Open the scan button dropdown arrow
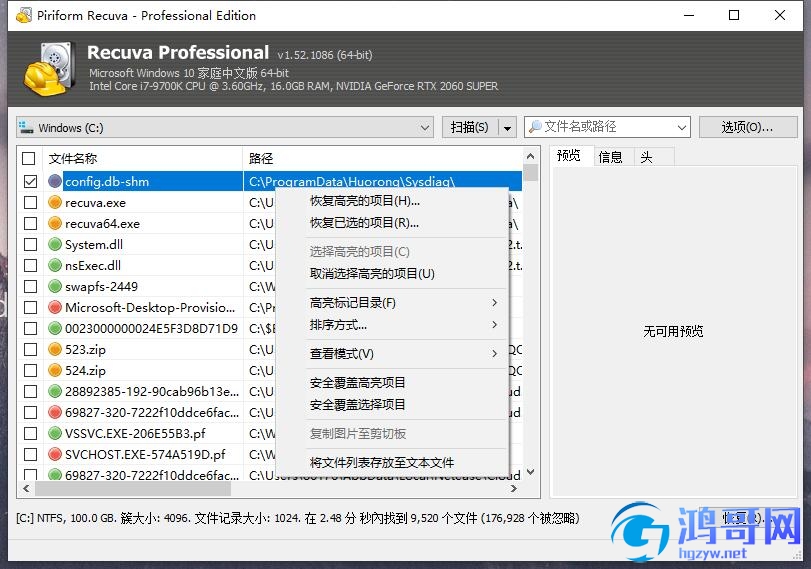Screen dimensions: 811x569 [x=507, y=127]
